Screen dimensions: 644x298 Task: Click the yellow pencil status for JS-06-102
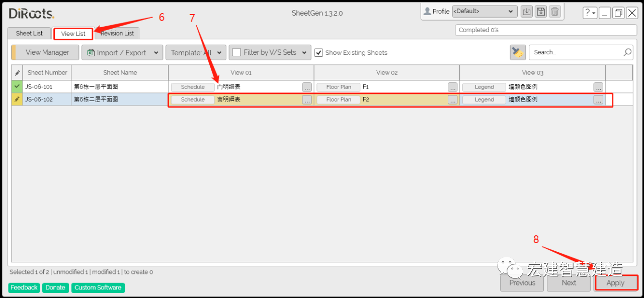tap(17, 100)
